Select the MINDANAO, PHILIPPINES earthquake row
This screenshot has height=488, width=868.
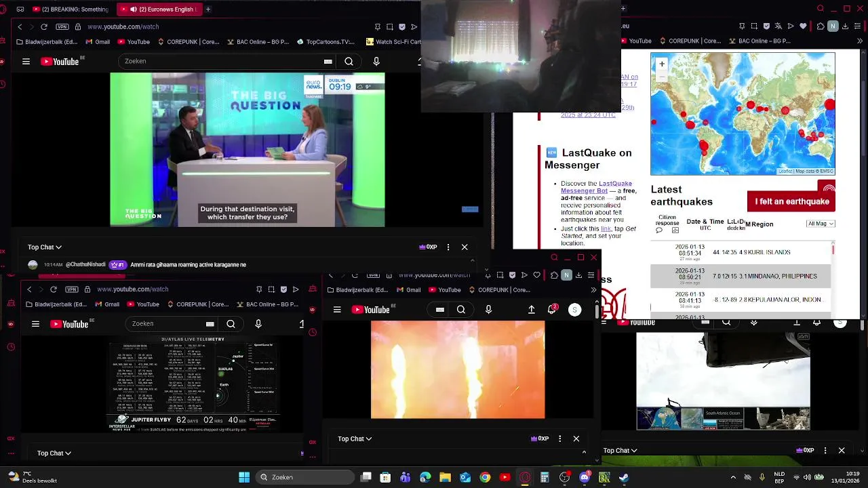(741, 276)
